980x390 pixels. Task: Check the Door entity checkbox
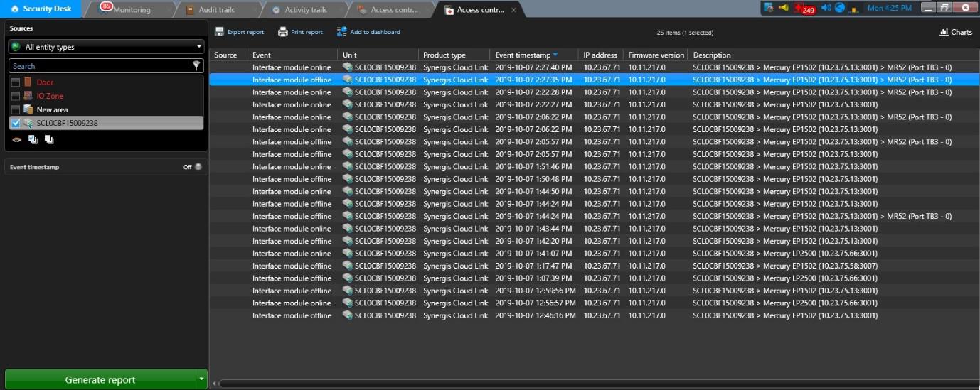(16, 82)
